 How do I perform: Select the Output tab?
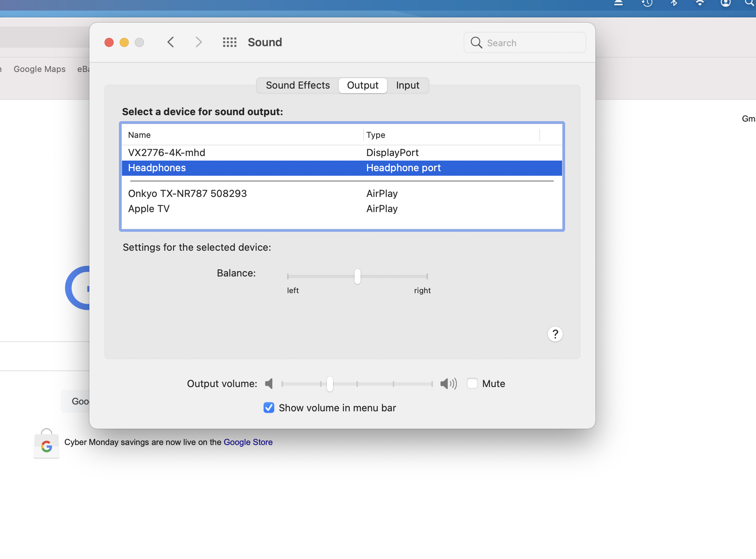pyautogui.click(x=362, y=85)
